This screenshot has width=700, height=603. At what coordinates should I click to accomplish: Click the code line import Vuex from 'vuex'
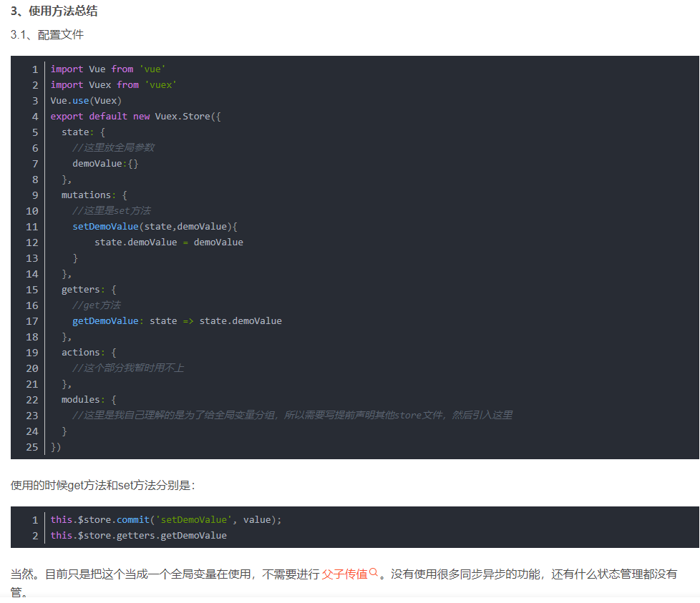pos(113,84)
